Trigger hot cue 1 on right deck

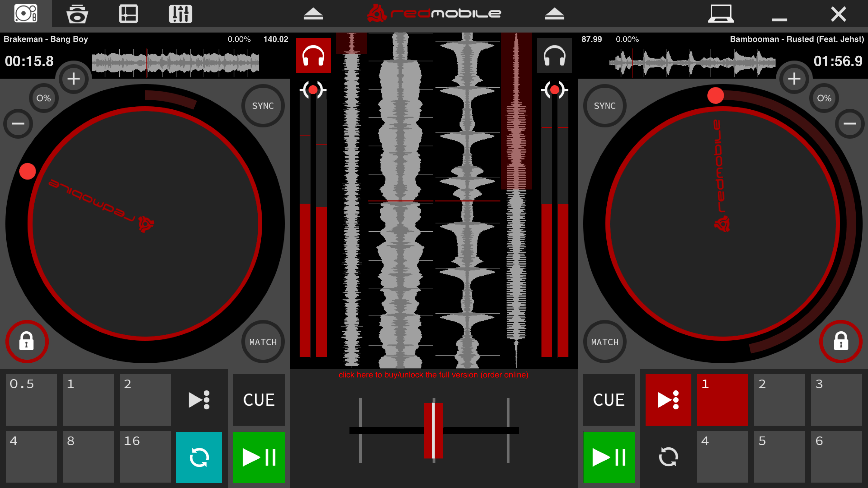pyautogui.click(x=722, y=400)
